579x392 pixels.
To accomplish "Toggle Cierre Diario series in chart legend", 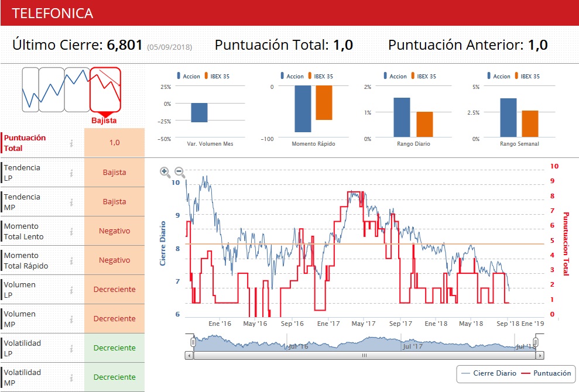I will (x=489, y=373).
